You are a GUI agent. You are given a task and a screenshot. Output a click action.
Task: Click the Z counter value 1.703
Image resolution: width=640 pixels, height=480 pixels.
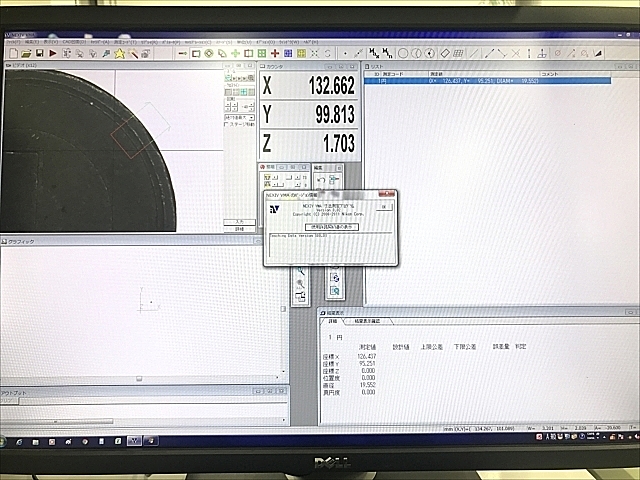(x=339, y=144)
